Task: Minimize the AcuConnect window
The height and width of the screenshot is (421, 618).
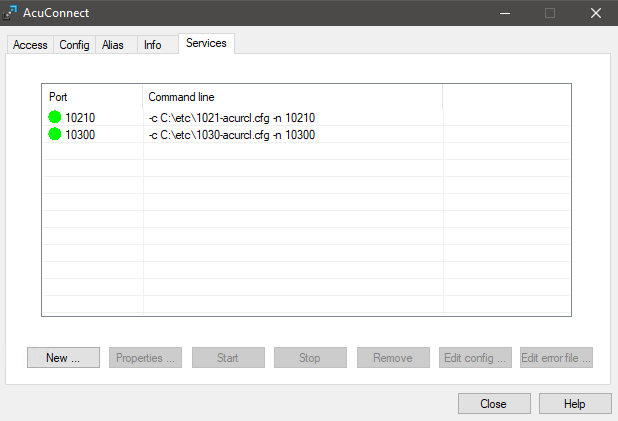Action: 503,13
